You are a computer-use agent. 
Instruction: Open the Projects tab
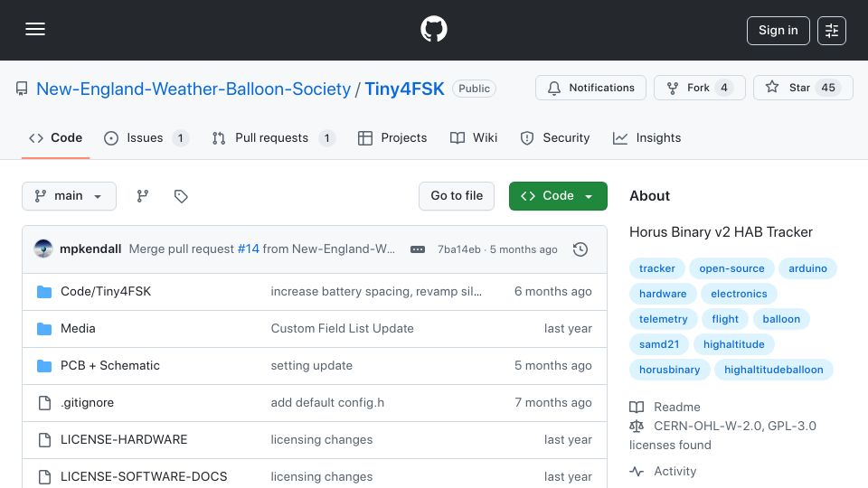coord(392,137)
